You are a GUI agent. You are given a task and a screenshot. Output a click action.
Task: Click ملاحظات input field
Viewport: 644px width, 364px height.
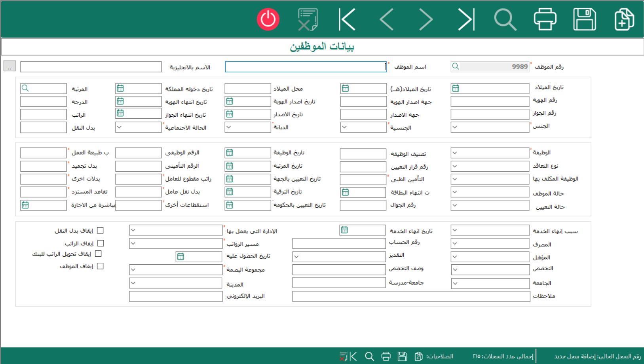(x=411, y=296)
